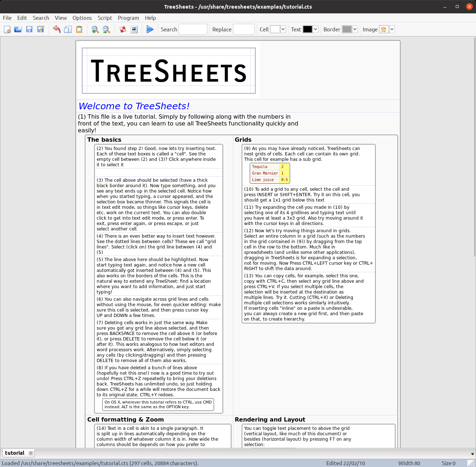476x467 pixels.
Task: Click the Paste clipboard icon
Action: [x=79, y=30]
